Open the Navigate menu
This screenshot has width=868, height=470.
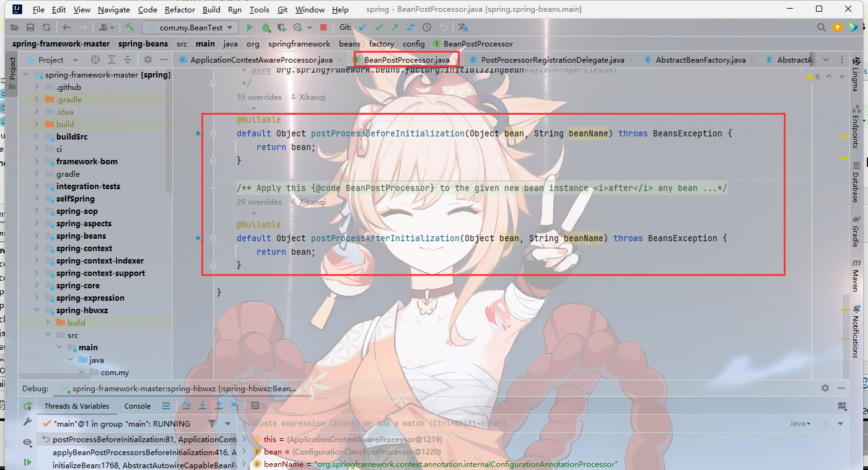[113, 9]
